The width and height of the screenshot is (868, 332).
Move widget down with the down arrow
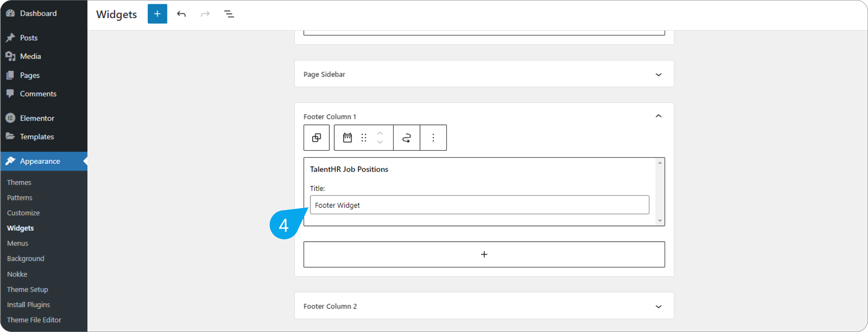pyautogui.click(x=380, y=142)
